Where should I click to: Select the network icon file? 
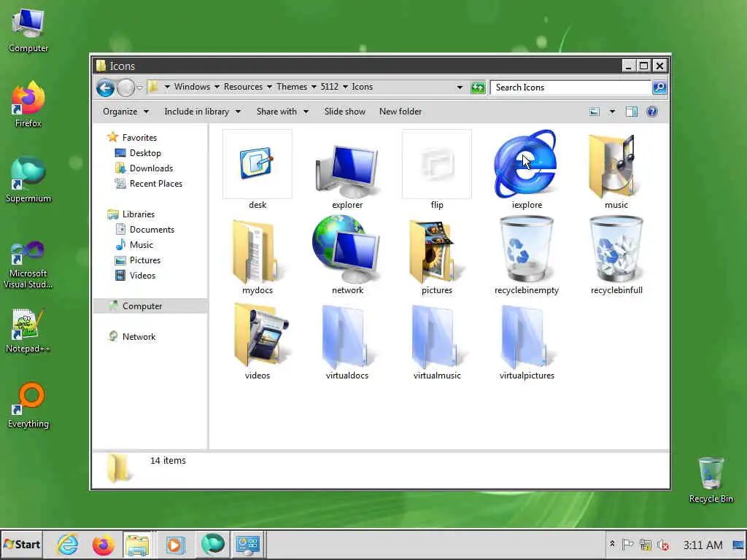[x=347, y=249]
